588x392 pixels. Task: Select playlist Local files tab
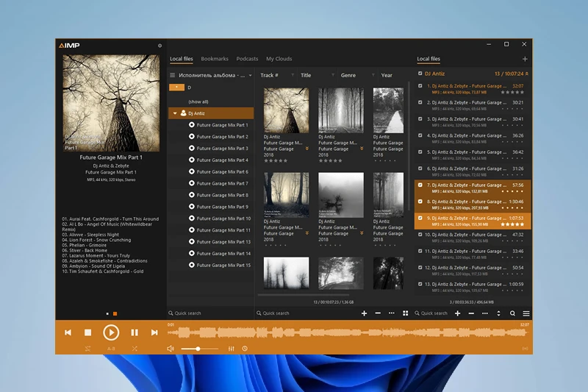[x=429, y=59]
